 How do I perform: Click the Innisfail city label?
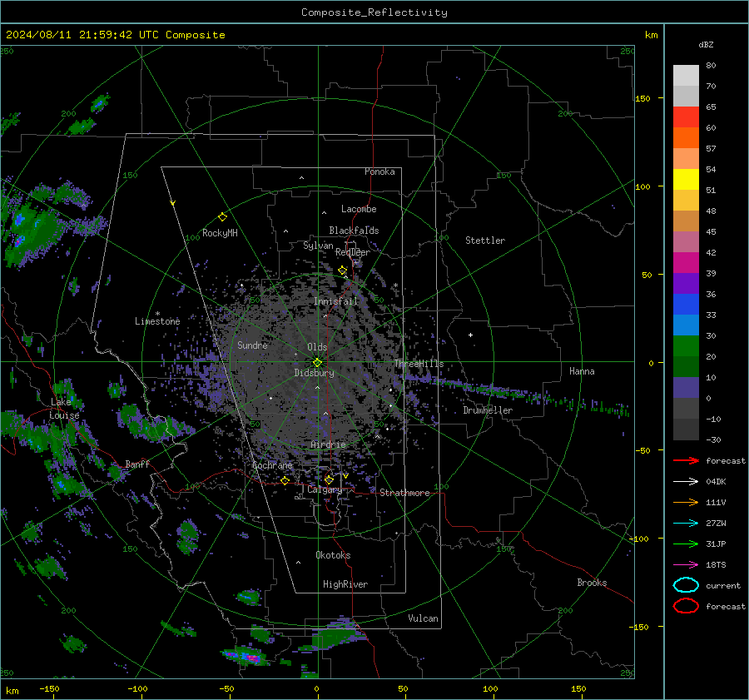click(336, 301)
